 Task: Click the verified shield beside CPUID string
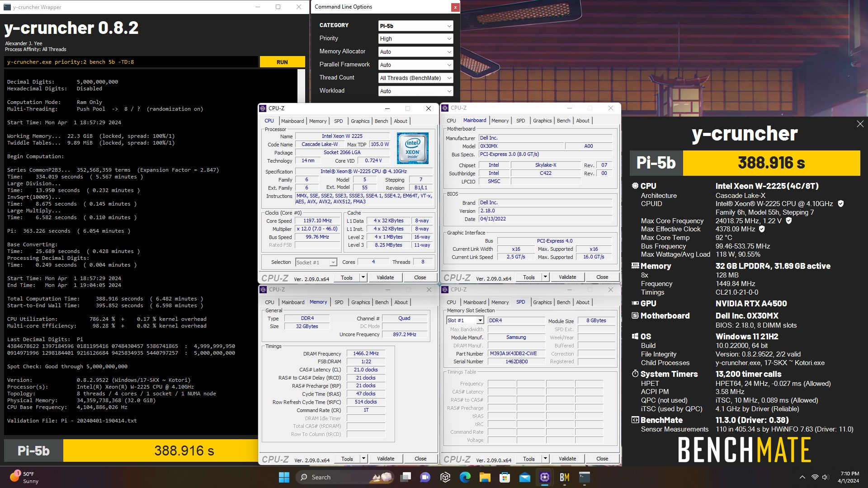tap(841, 204)
